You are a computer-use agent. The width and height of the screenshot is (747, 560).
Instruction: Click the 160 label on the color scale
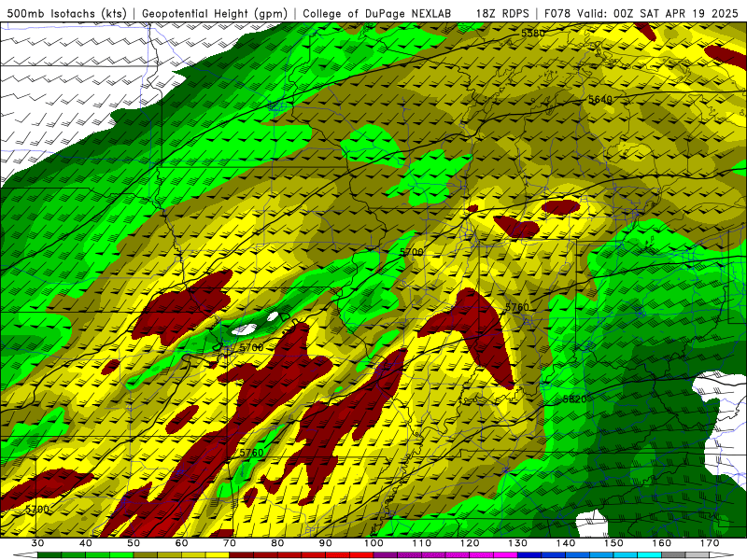click(x=662, y=543)
